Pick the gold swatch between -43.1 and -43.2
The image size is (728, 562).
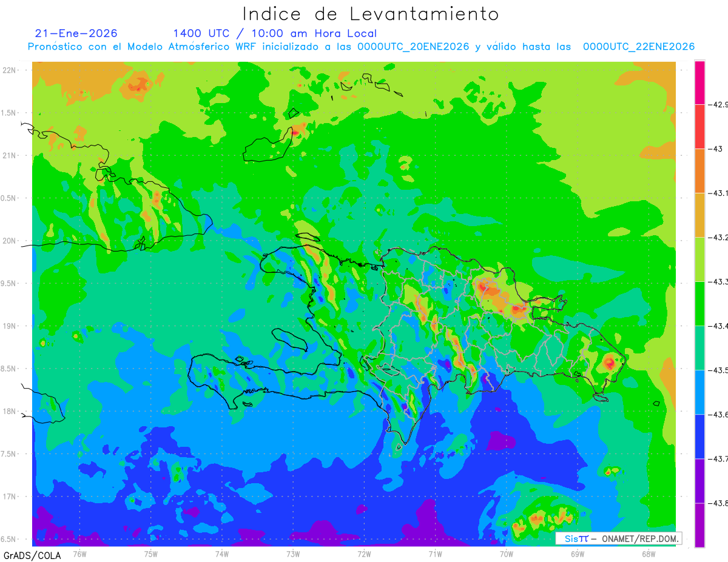coord(699,215)
